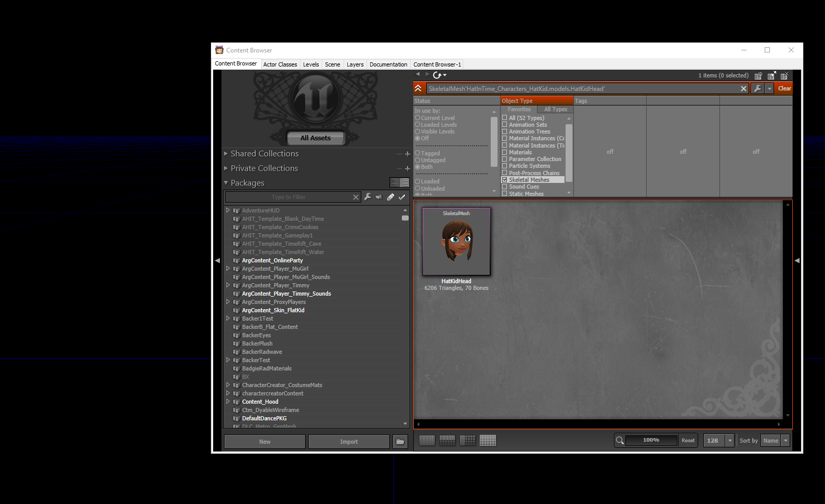Uncheck the Skeletal Meshes filter
The image size is (825, 504).
pos(505,180)
